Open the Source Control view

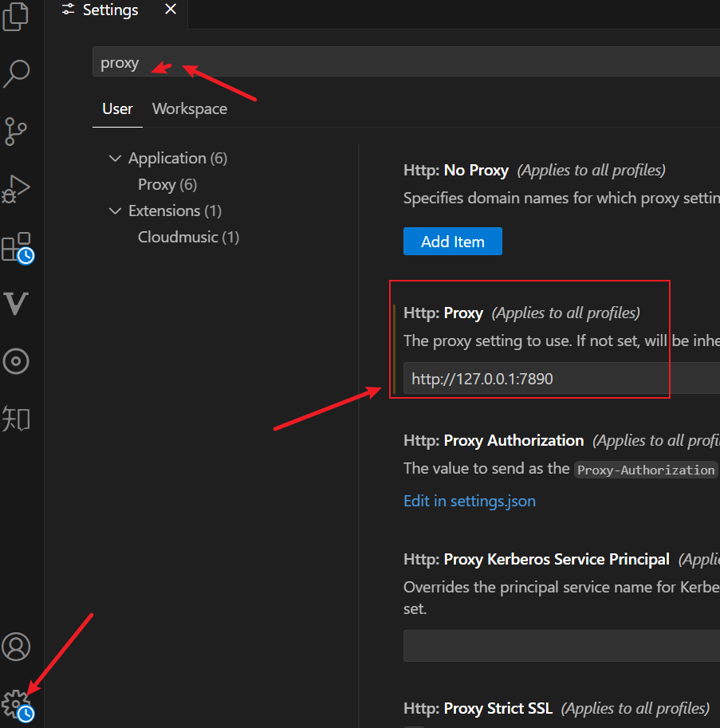pyautogui.click(x=17, y=130)
